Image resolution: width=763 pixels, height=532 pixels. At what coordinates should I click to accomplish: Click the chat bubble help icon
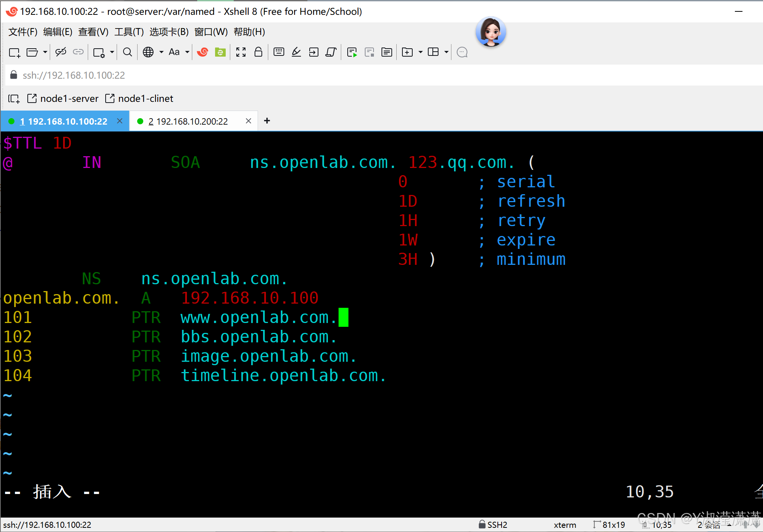tap(462, 52)
